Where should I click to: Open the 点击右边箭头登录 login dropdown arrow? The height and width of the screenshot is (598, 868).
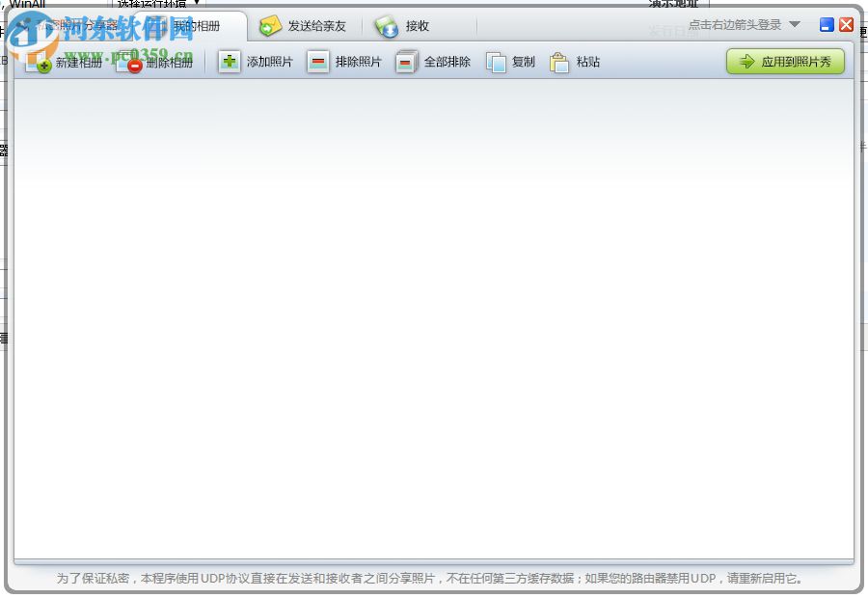coord(793,24)
